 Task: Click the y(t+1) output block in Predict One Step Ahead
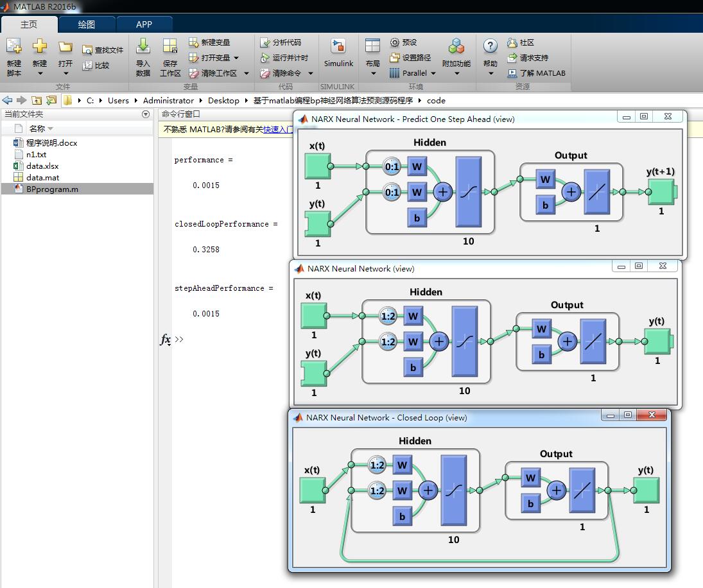[x=661, y=192]
